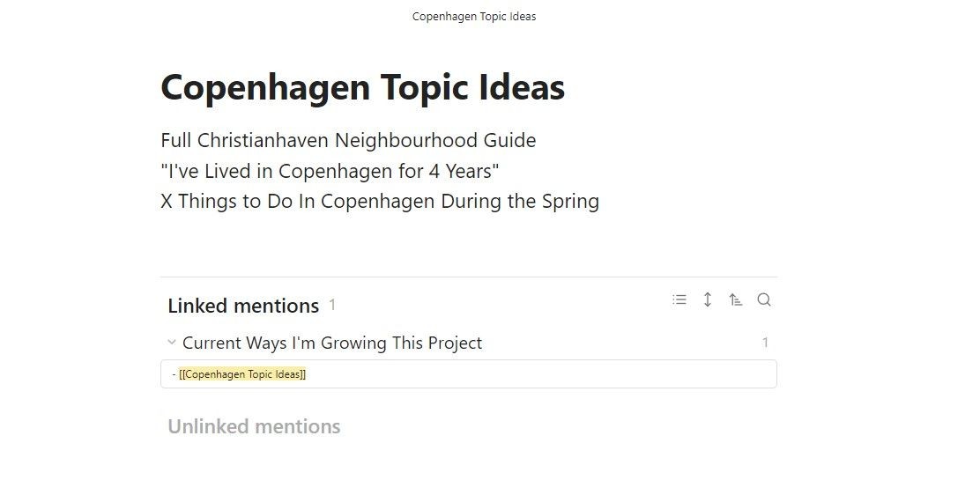The image size is (980, 495).
Task: Open 'Current Ways I'm Growing This Project' note title
Action: coord(332,344)
